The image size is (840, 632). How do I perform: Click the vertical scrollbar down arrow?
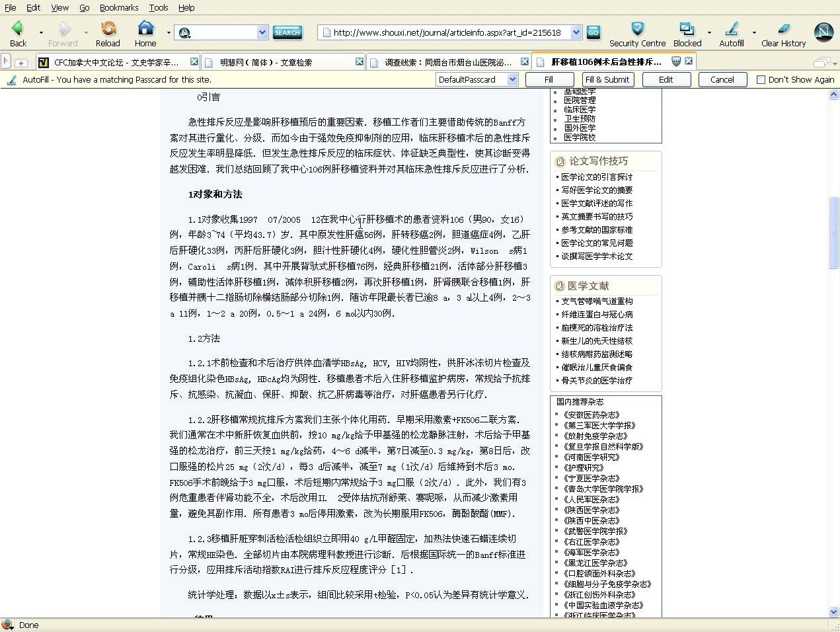click(x=833, y=612)
